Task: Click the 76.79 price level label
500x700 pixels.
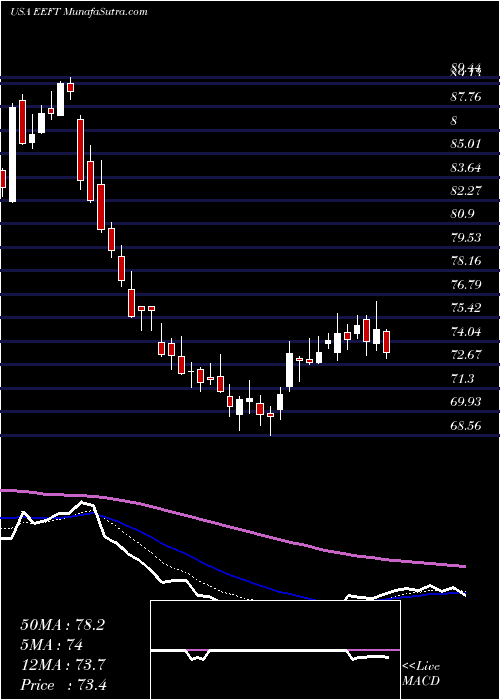Action: 466,284
